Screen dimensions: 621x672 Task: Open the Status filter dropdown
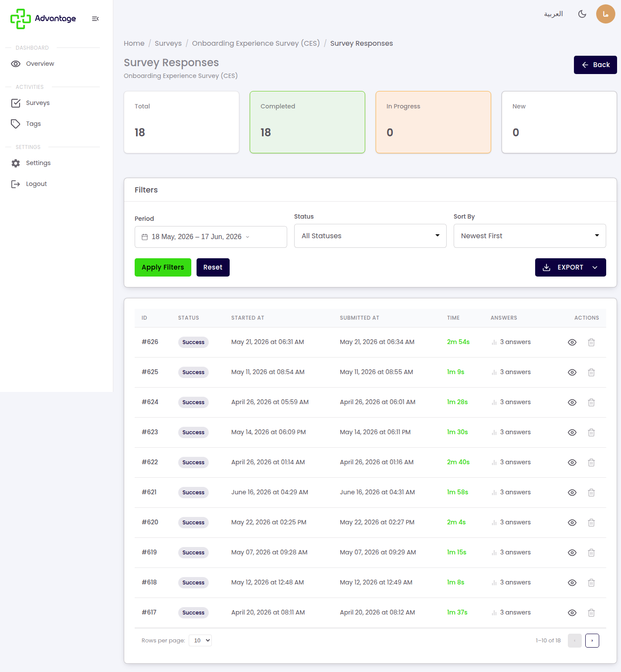(370, 236)
